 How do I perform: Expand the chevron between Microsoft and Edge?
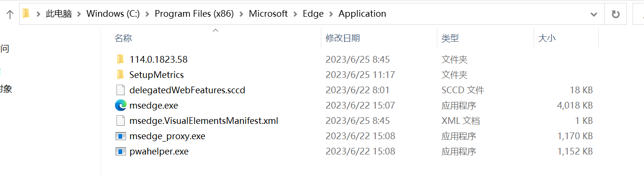[x=295, y=14]
